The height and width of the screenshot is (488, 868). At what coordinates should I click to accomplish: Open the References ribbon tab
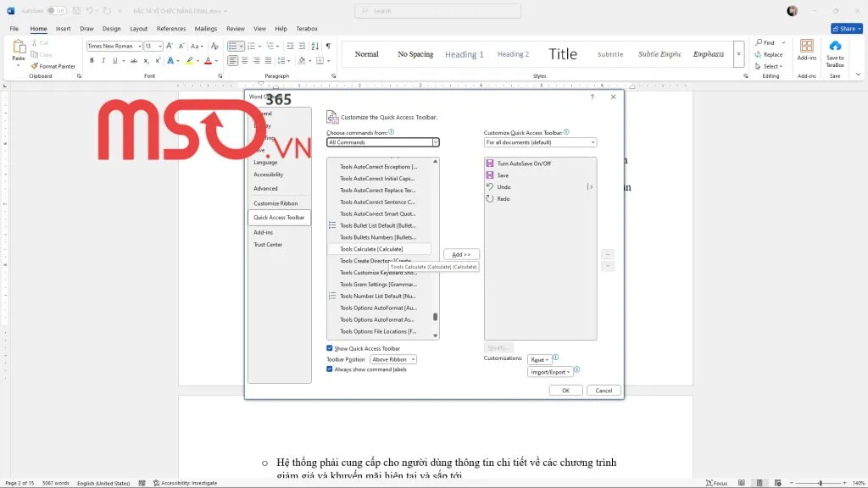[x=171, y=29]
